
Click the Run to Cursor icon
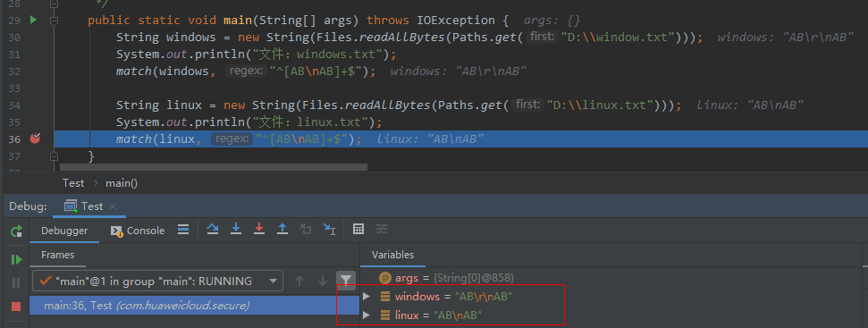point(329,229)
